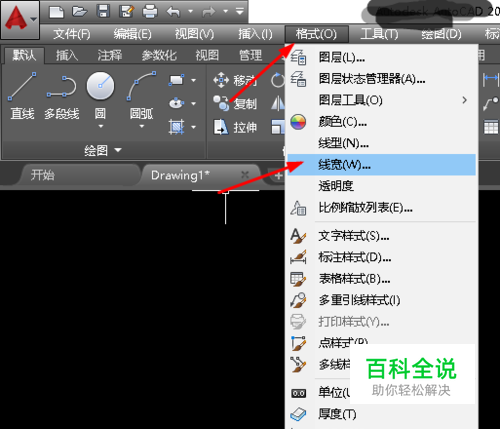
Task: Switch to the 管理 ribbon tab
Action: (250, 55)
